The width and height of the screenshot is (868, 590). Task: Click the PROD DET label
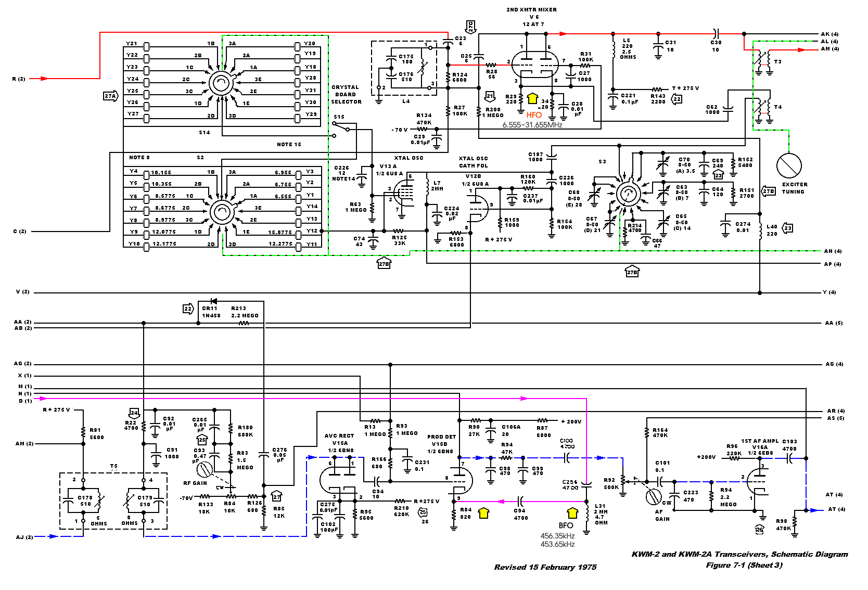[441, 437]
